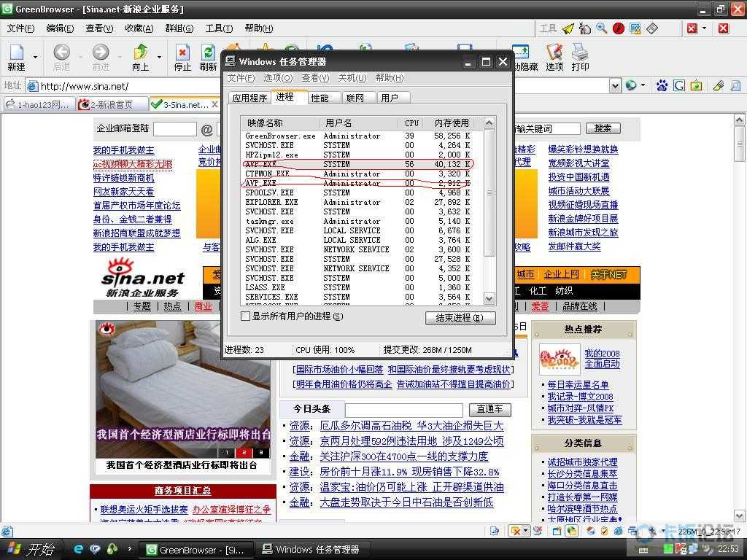The image size is (747, 560).
Task: Open the File (文件) menu in Task Manager
Action: click(x=241, y=77)
